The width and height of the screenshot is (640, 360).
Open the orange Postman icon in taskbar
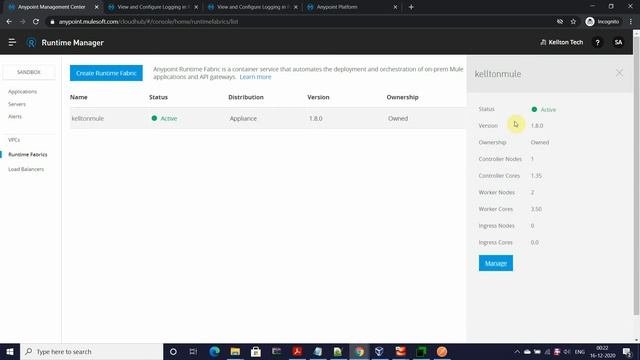click(442, 351)
